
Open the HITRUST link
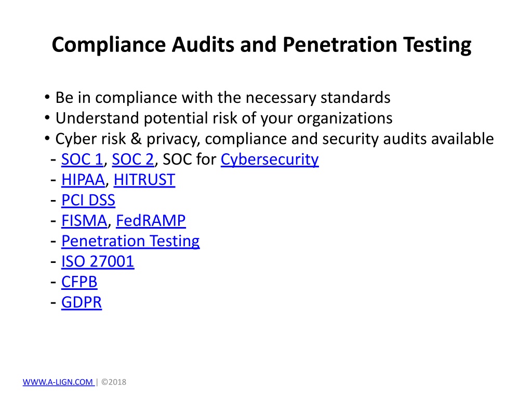click(144, 180)
